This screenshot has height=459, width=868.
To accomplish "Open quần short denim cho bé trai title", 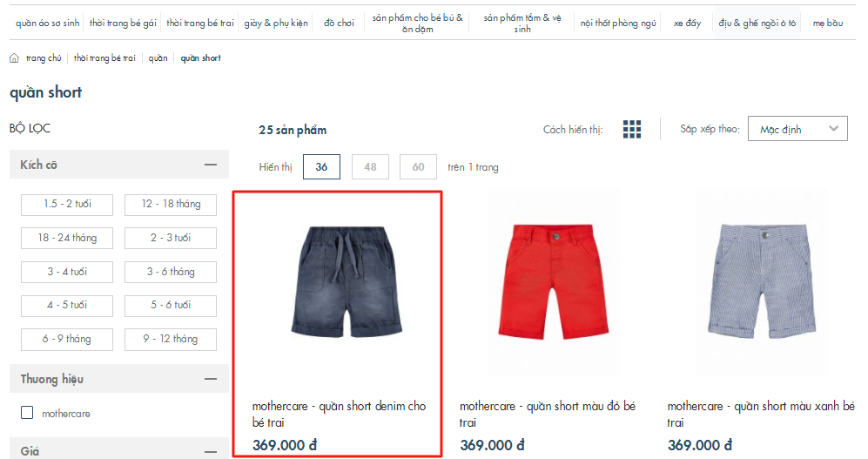I will 339,415.
